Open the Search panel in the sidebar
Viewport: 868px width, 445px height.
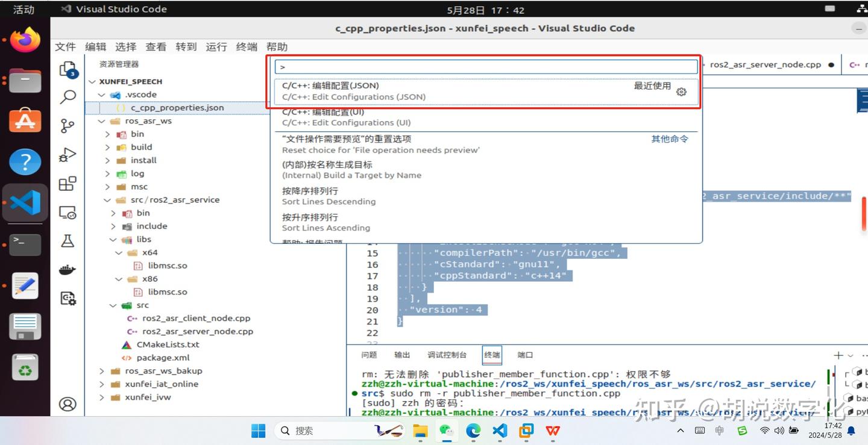pyautogui.click(x=68, y=96)
